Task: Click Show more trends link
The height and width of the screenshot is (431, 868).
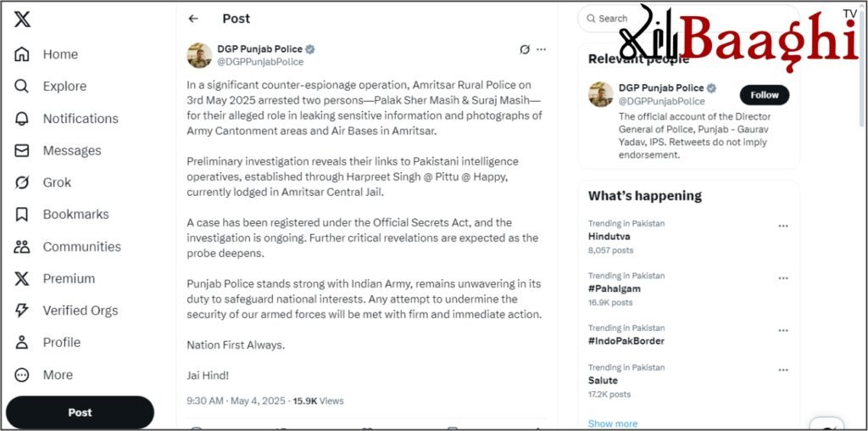Action: coord(613,423)
